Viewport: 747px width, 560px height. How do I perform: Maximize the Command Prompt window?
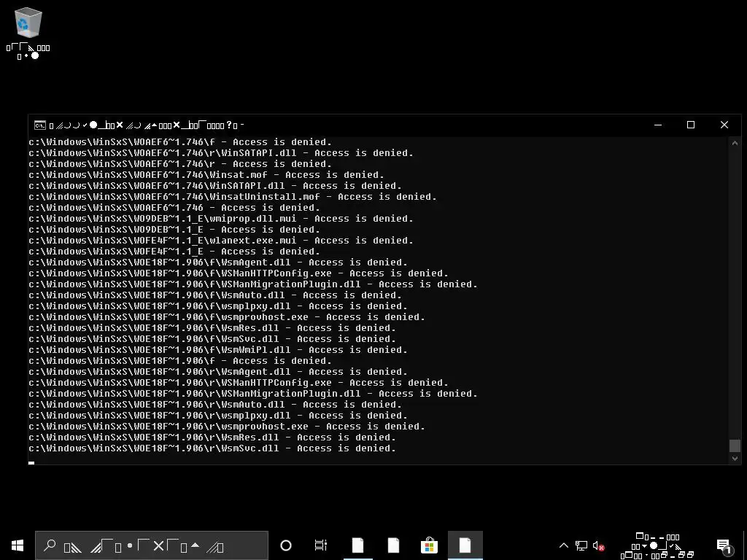[x=691, y=125]
